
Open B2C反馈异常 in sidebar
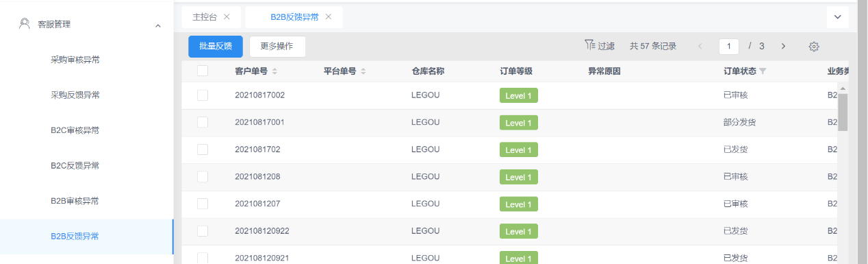click(x=75, y=165)
